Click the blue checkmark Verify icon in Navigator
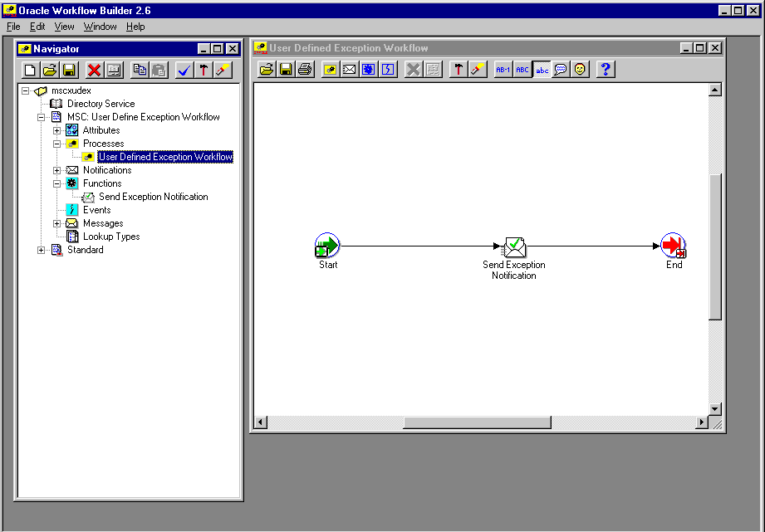 coord(184,70)
